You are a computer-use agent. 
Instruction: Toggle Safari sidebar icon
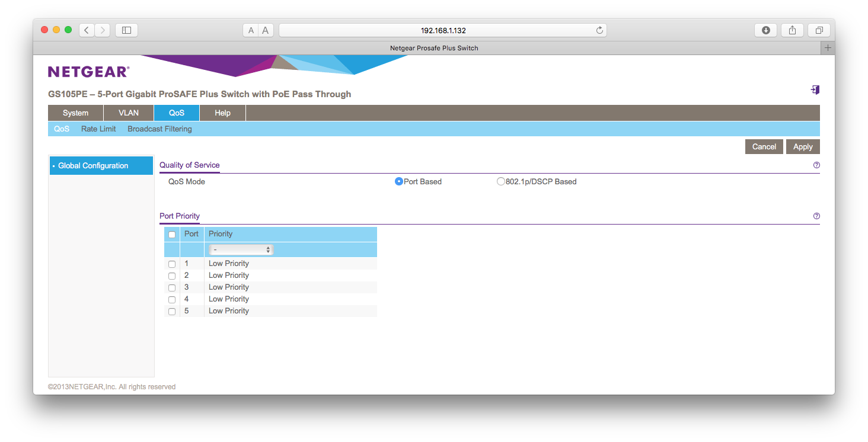[x=126, y=30]
